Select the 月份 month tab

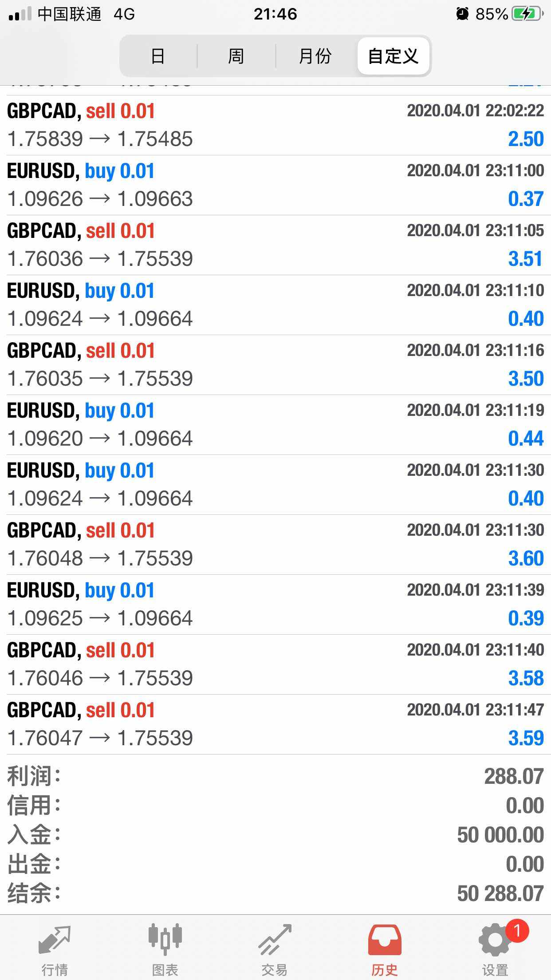(x=315, y=56)
